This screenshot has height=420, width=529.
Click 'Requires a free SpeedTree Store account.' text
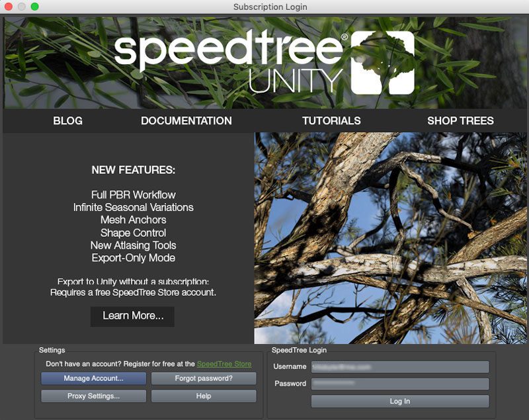pyautogui.click(x=134, y=292)
